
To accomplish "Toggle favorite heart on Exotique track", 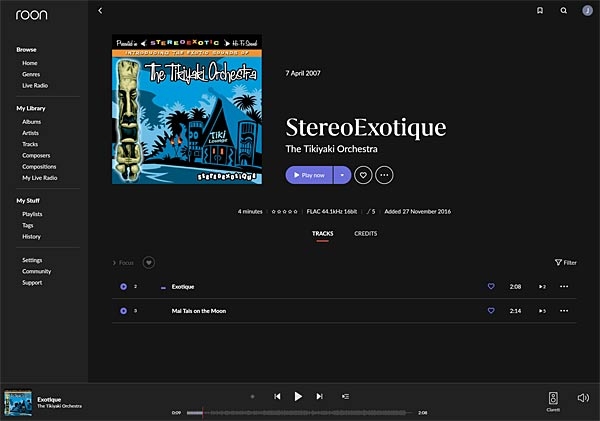I will [491, 286].
